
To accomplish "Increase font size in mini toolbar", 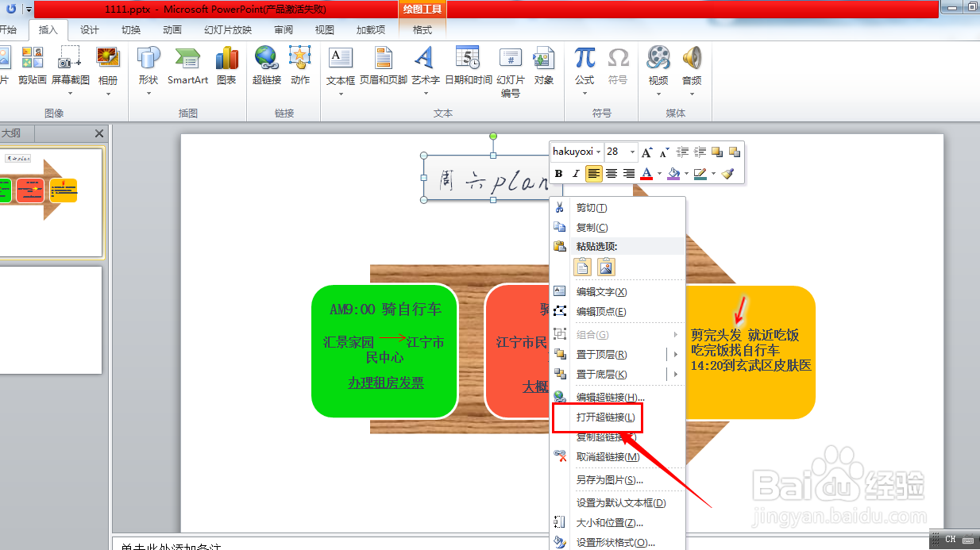I will point(647,152).
